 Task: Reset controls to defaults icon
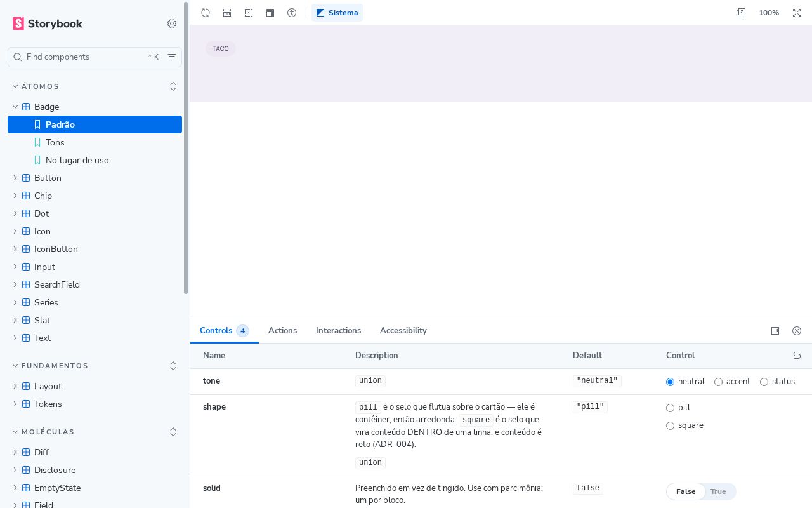tap(797, 356)
